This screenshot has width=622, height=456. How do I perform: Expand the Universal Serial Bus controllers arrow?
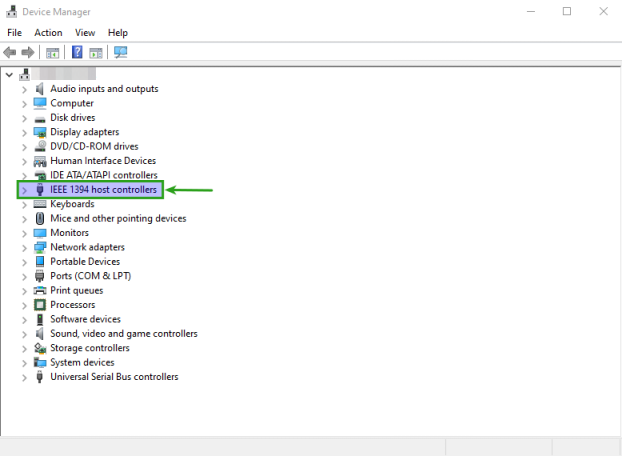(24, 377)
